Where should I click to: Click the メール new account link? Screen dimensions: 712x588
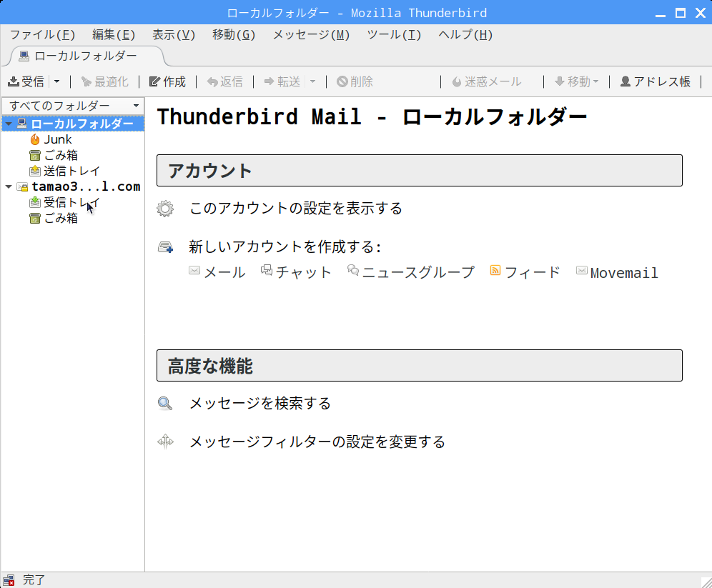[x=224, y=272]
